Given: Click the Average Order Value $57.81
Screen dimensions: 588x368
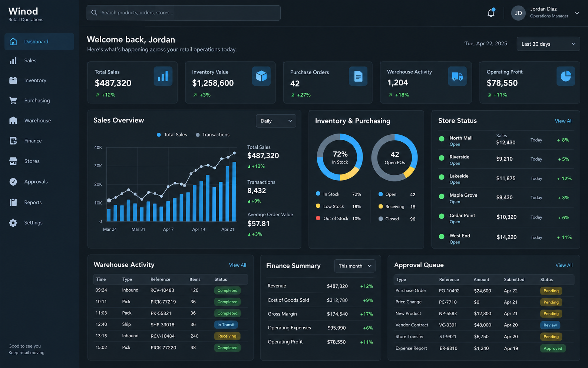Looking at the screenshot, I should point(258,224).
